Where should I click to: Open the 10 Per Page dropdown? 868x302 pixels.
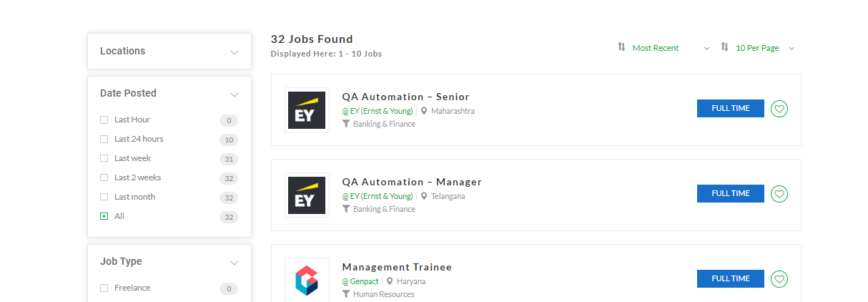coord(765,48)
